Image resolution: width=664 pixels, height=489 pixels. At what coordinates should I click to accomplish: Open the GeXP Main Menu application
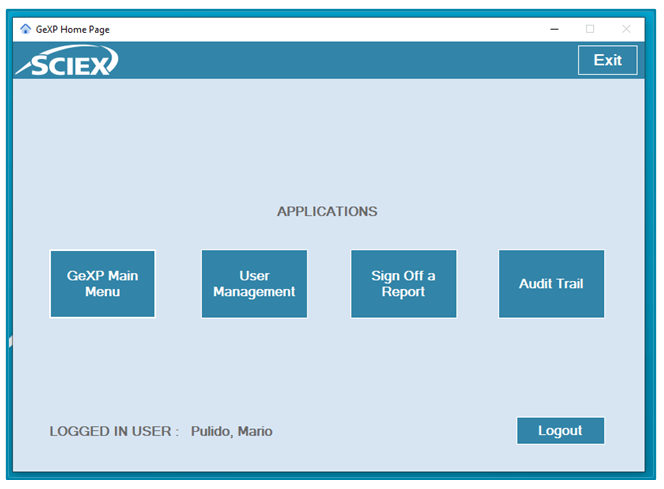tap(102, 284)
